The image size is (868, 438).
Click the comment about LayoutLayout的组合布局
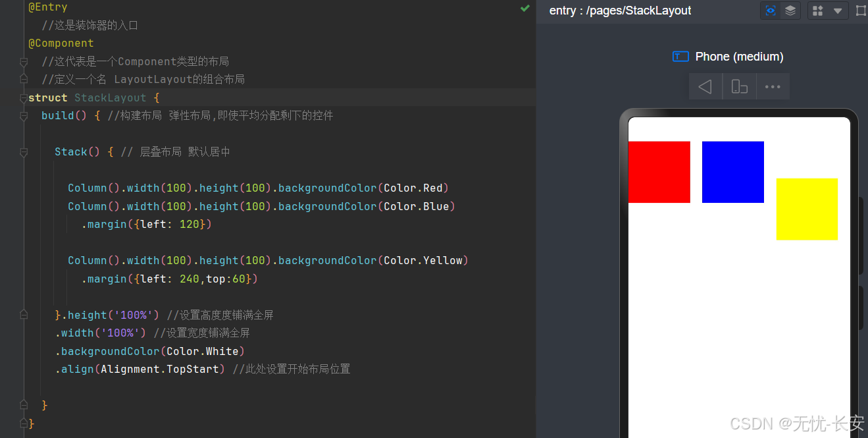tap(143, 80)
